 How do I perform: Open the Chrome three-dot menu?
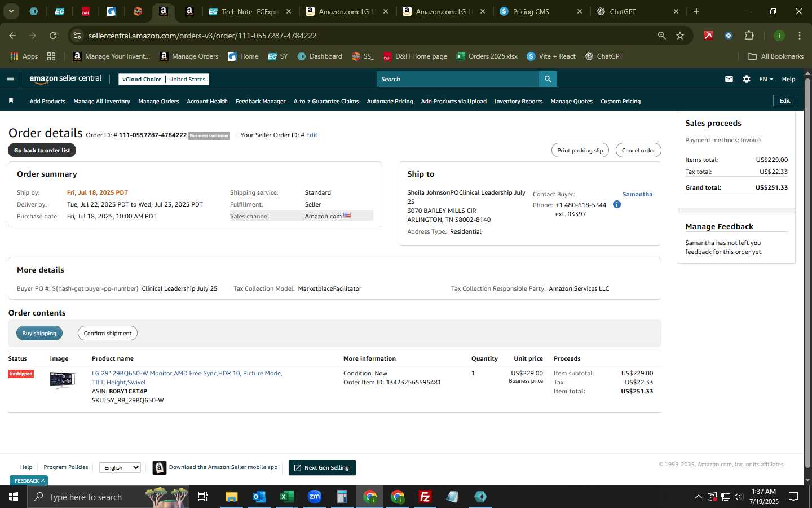pos(800,36)
